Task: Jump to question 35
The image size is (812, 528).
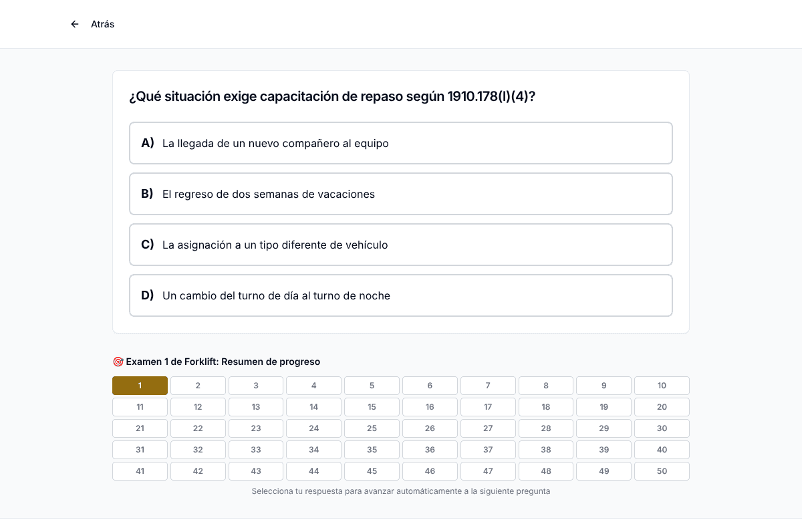Action: point(372,450)
